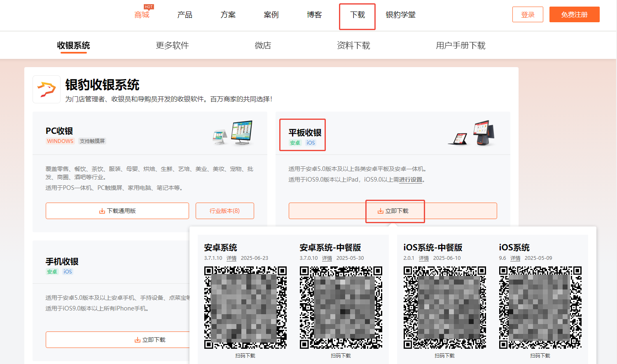The image size is (617, 364).
Task: Click the iOS tag under 手机收银
Action: coord(68,272)
